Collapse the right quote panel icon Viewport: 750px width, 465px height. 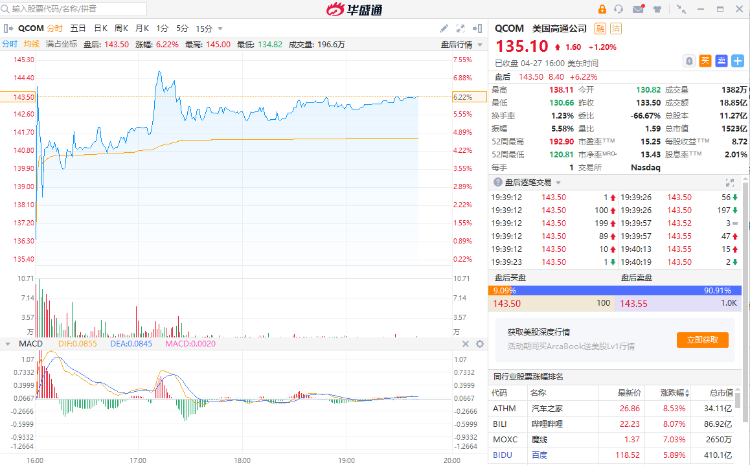[x=477, y=29]
